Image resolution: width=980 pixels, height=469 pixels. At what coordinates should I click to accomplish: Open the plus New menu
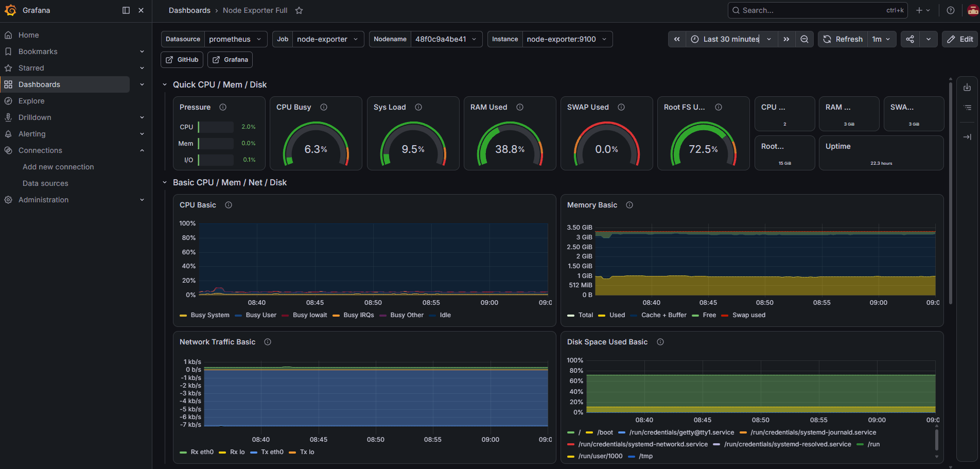923,10
